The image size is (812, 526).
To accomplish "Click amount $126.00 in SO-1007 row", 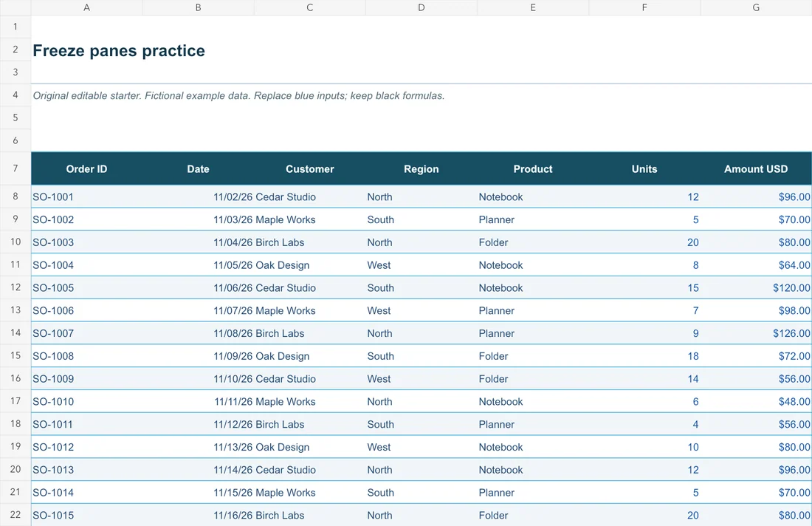I will 756,334.
